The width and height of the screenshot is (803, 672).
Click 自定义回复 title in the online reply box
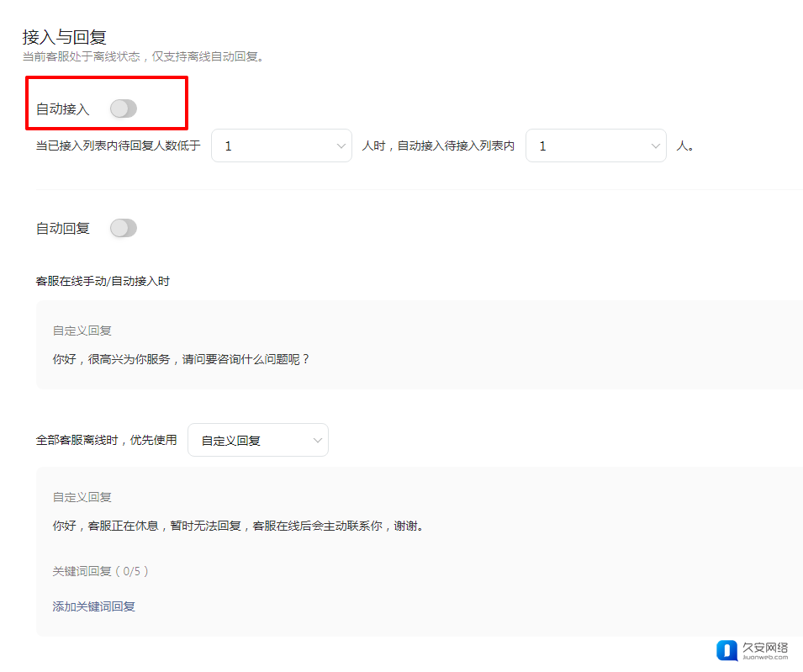point(82,331)
